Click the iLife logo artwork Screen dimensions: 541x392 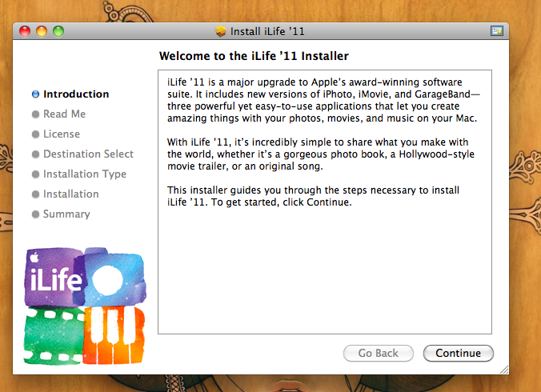85,306
